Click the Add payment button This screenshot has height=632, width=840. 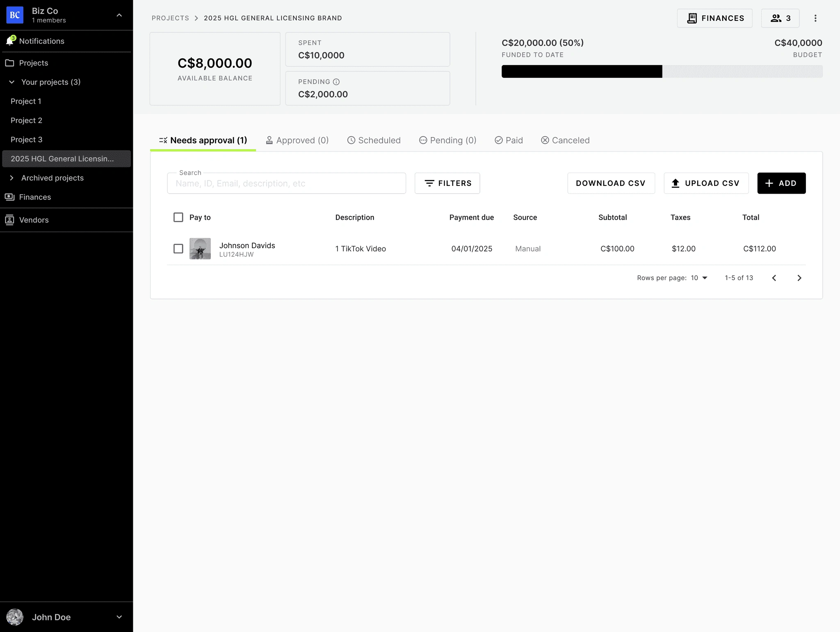pos(781,183)
